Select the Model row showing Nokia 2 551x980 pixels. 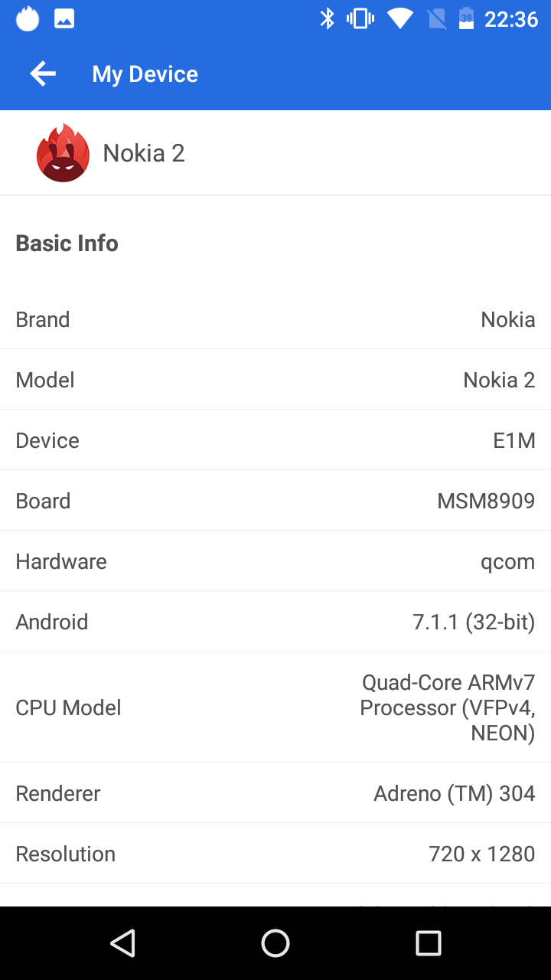coord(275,380)
